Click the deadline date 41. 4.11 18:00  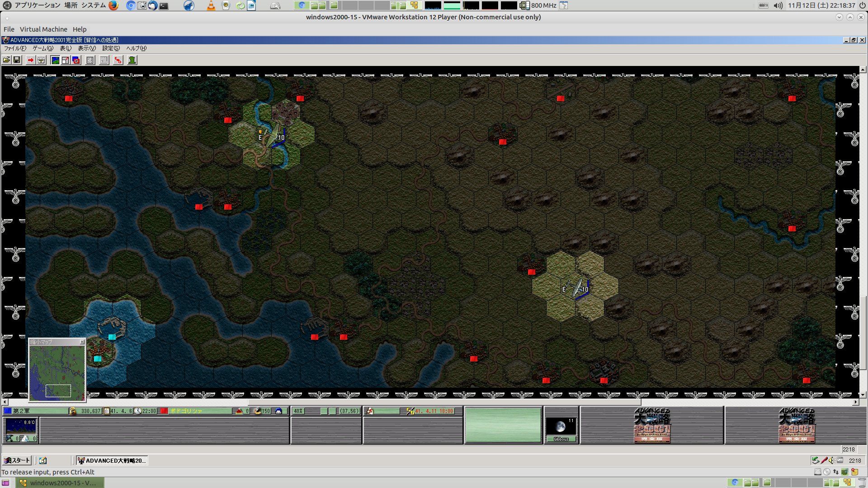tap(434, 411)
